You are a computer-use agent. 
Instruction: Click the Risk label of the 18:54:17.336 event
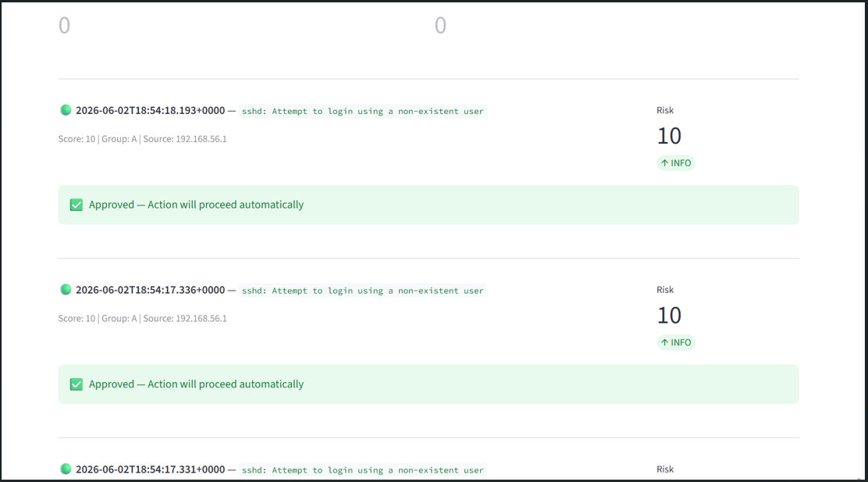pyautogui.click(x=665, y=290)
